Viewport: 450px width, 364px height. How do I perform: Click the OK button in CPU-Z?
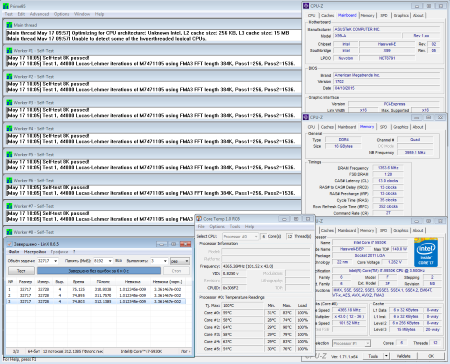coord(431,356)
